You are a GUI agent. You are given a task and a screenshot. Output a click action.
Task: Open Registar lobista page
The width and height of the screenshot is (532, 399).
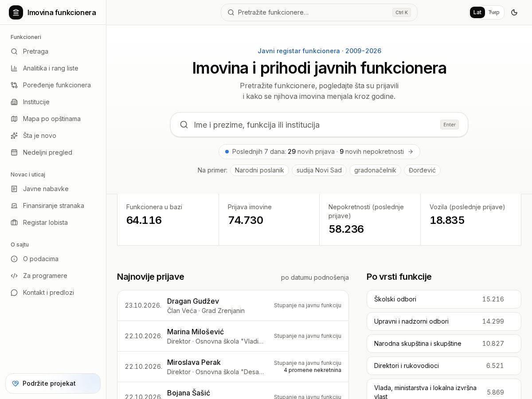pyautogui.click(x=53, y=223)
